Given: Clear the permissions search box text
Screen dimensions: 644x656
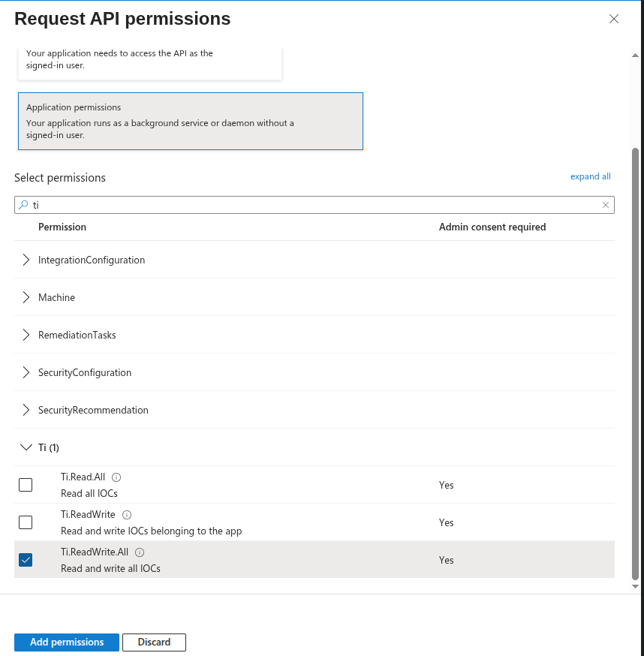Looking at the screenshot, I should 606,205.
